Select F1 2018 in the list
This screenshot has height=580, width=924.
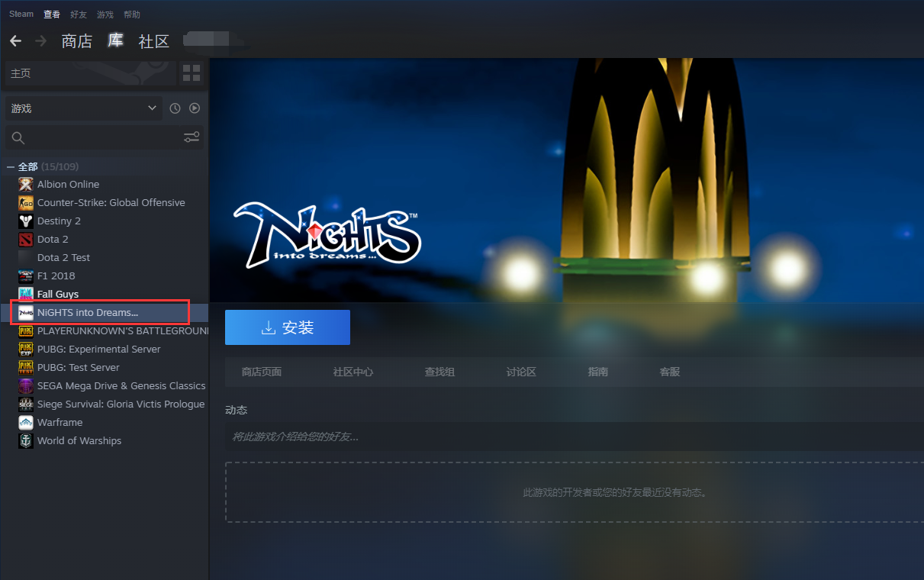tap(56, 275)
